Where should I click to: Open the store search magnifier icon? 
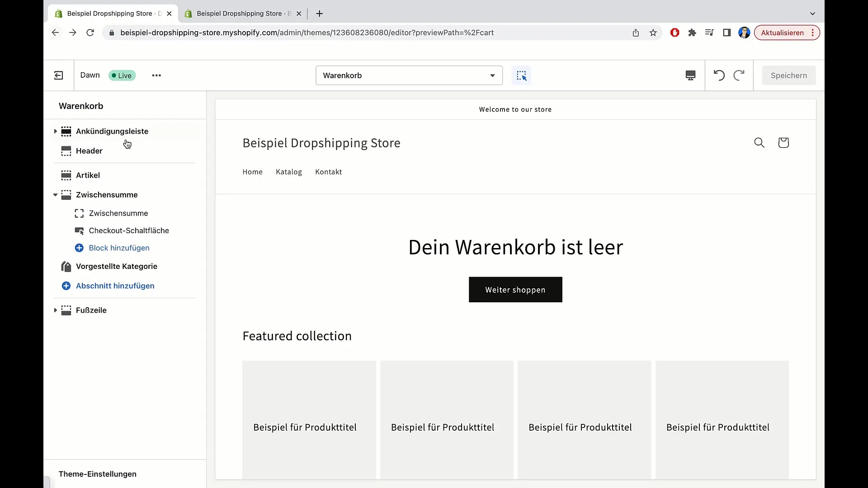(x=759, y=143)
